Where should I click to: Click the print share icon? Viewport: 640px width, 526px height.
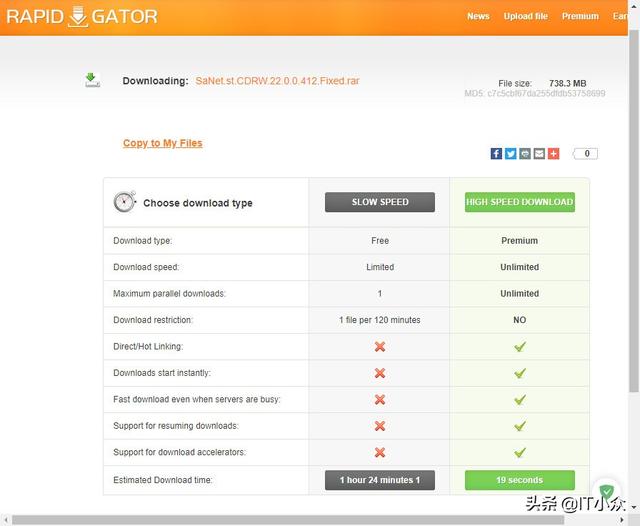pos(525,153)
